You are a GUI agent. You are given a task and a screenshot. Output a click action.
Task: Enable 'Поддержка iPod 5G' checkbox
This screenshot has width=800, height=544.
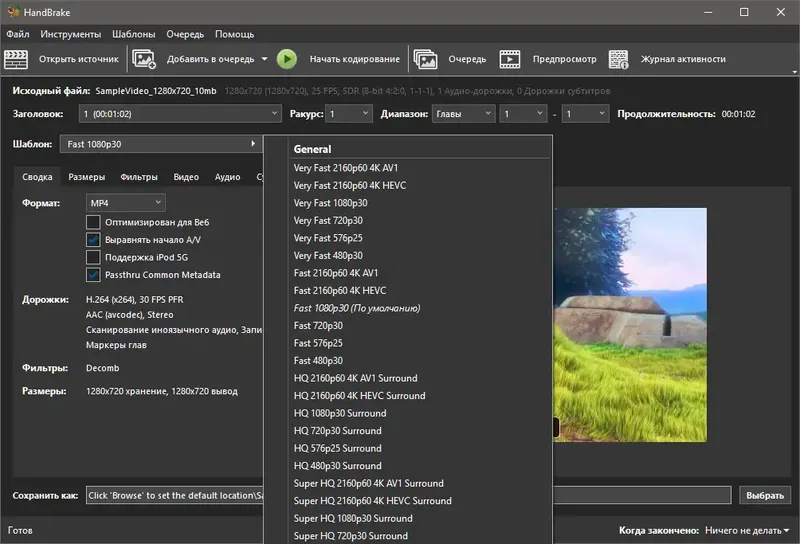coord(93,257)
